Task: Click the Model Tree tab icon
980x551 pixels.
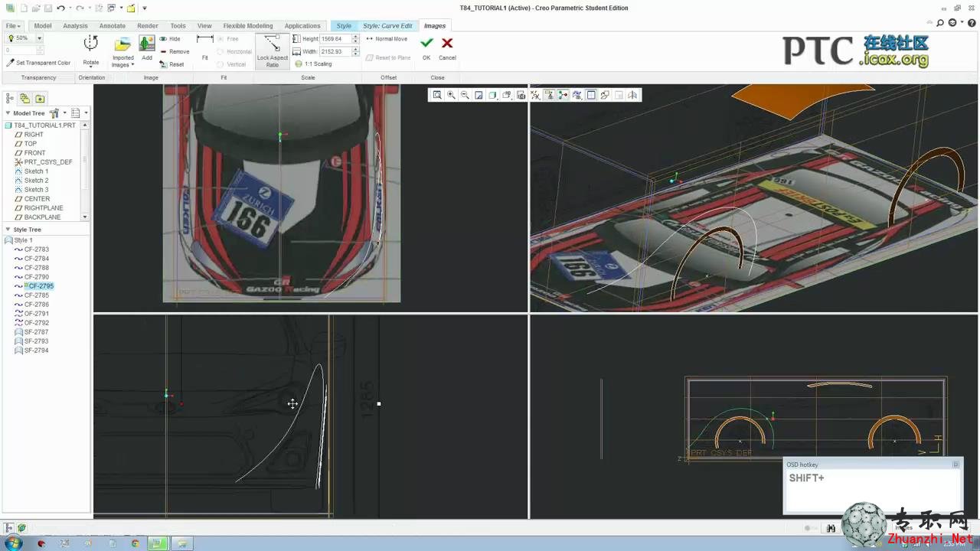Action: [10, 98]
